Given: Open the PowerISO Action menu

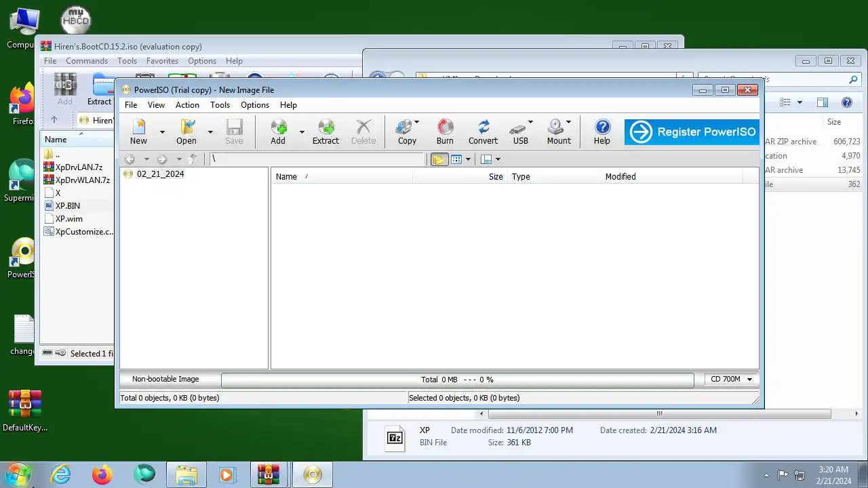Looking at the screenshot, I should tap(187, 105).
